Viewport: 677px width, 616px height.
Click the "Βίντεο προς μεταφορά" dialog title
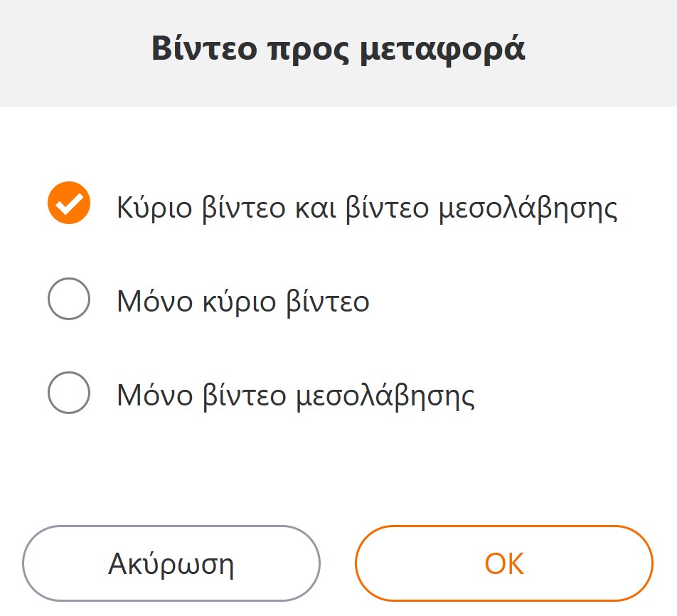(338, 50)
